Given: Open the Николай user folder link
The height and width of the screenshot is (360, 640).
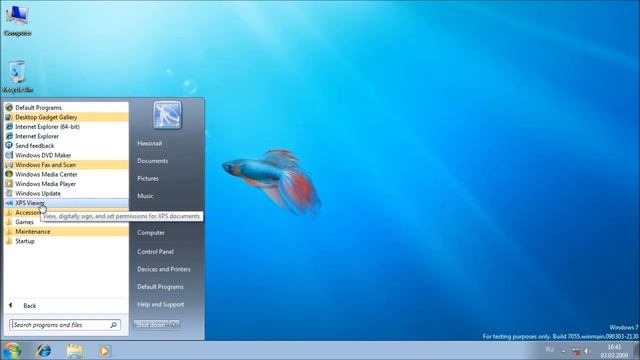Looking at the screenshot, I should [149, 143].
